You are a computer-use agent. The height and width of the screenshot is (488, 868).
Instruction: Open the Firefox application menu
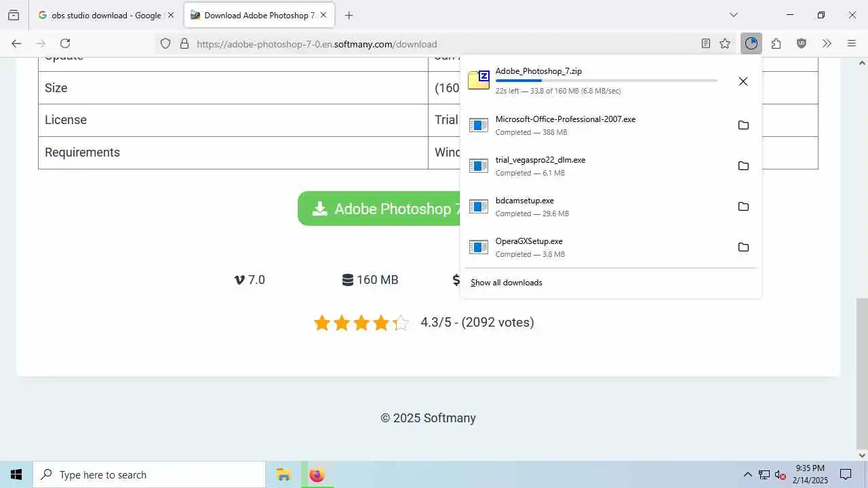coord(852,43)
